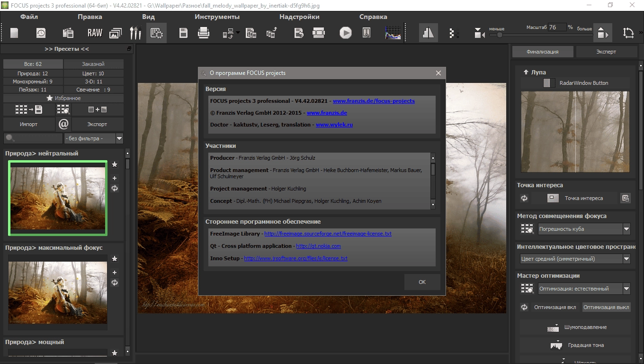This screenshot has width=644, height=364.
Task: Open 'Оптимизация: естественный' dropdown
Action: coord(584,289)
